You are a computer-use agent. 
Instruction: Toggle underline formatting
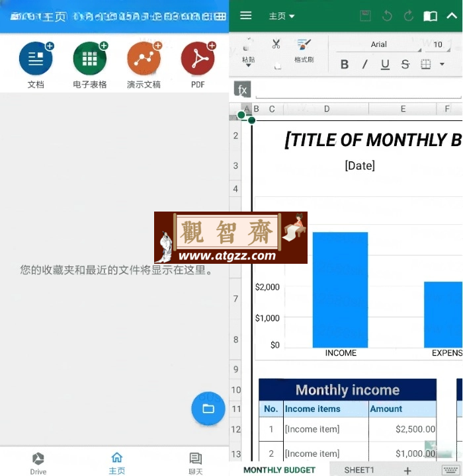[385, 64]
